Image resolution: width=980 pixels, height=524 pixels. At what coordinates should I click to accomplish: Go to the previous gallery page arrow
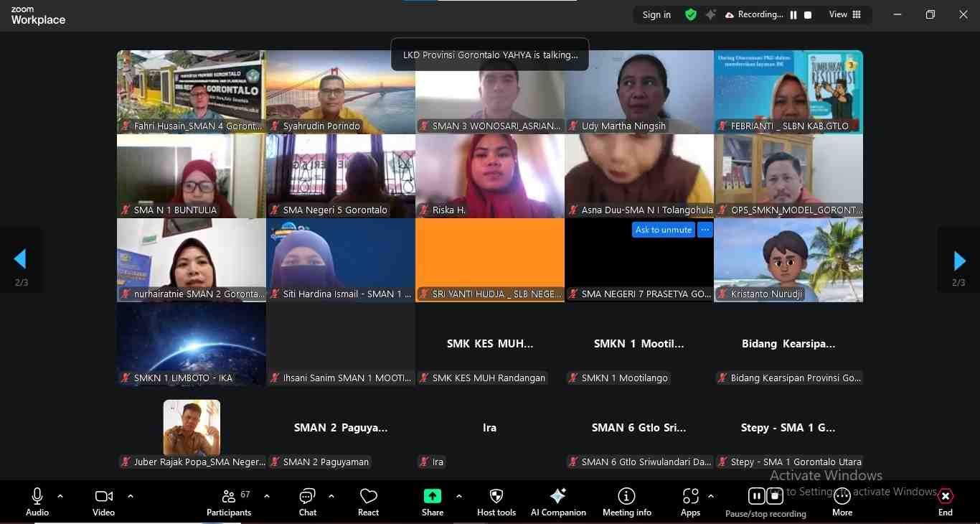tap(20, 259)
